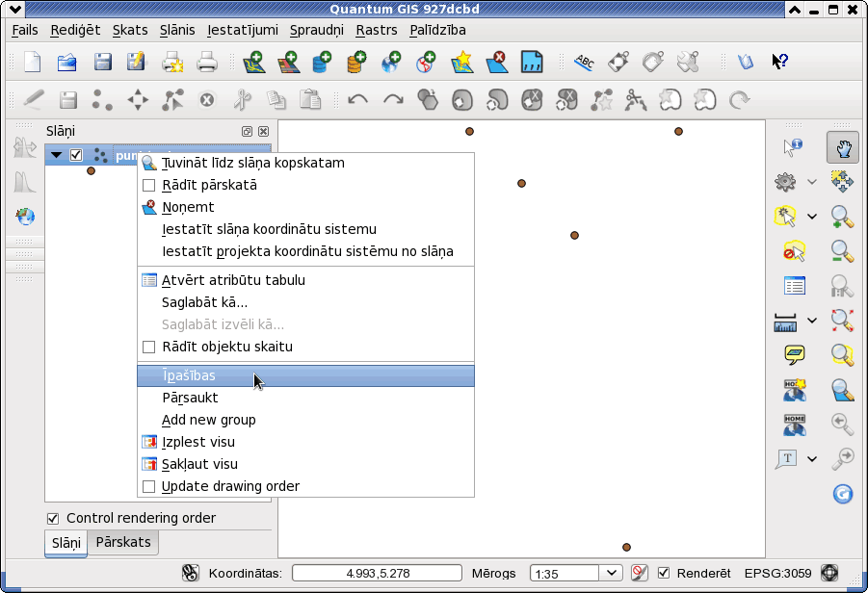Click the Add SpatiaLite layer icon
868x593 pixels.
pos(356,62)
